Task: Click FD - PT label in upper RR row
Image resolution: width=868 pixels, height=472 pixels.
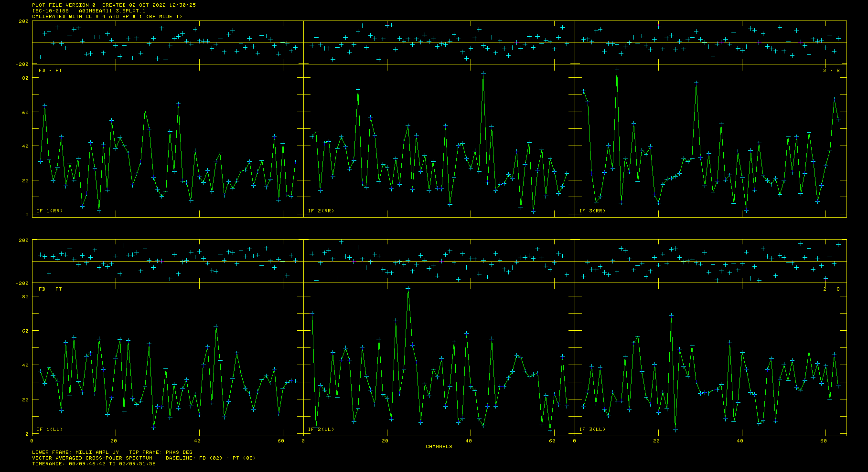Action: coord(50,71)
